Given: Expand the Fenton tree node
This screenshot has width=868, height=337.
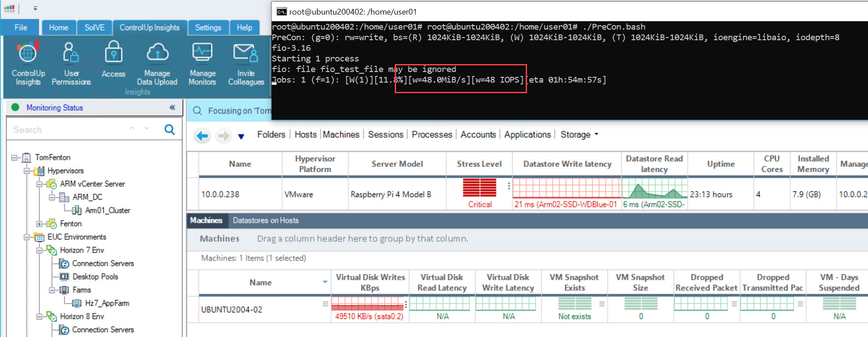Looking at the screenshot, I should tap(39, 224).
